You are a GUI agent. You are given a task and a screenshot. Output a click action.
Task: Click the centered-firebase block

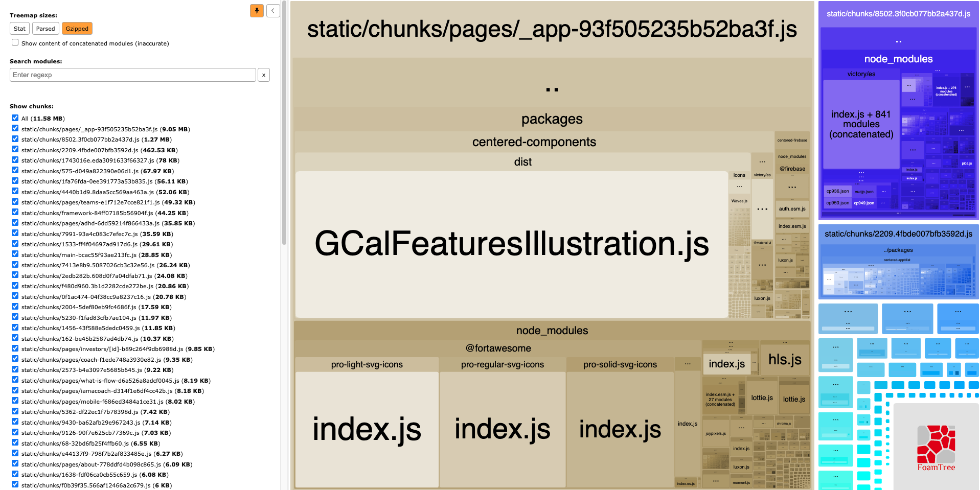click(x=792, y=140)
